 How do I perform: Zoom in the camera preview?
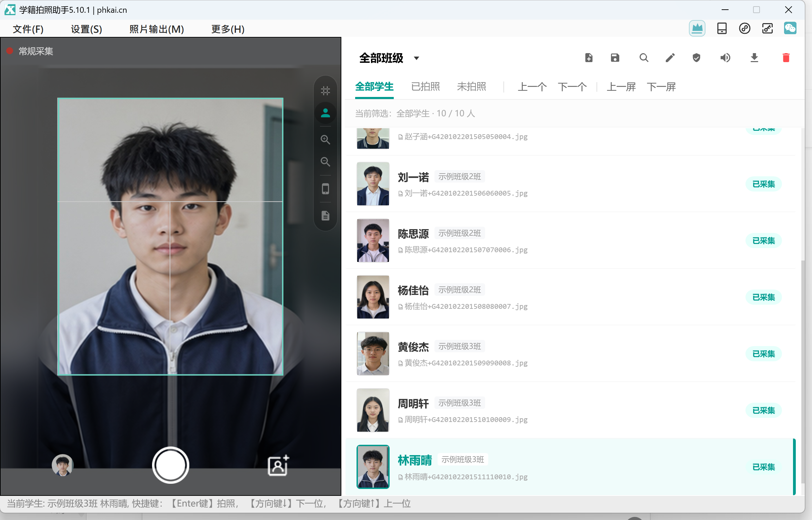tap(325, 140)
